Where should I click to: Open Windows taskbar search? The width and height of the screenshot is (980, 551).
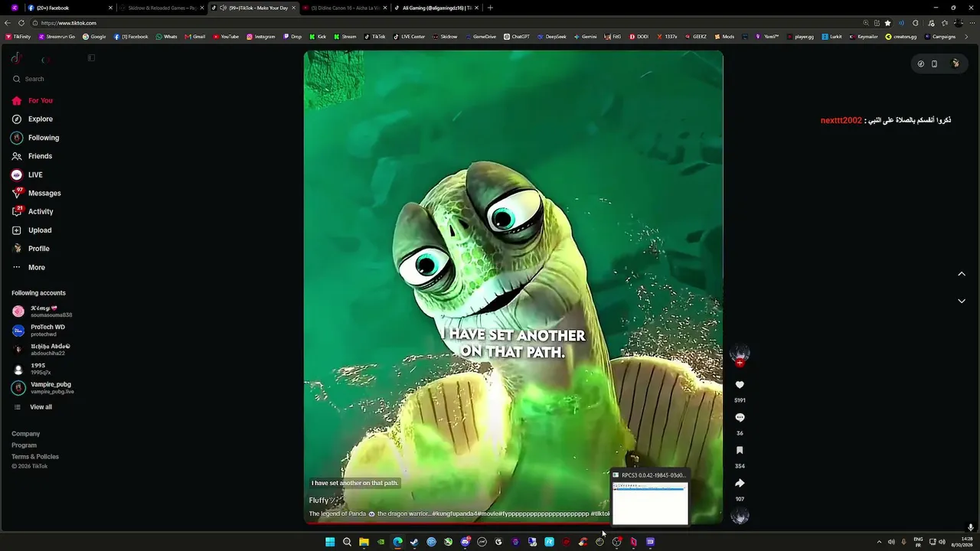click(347, 542)
